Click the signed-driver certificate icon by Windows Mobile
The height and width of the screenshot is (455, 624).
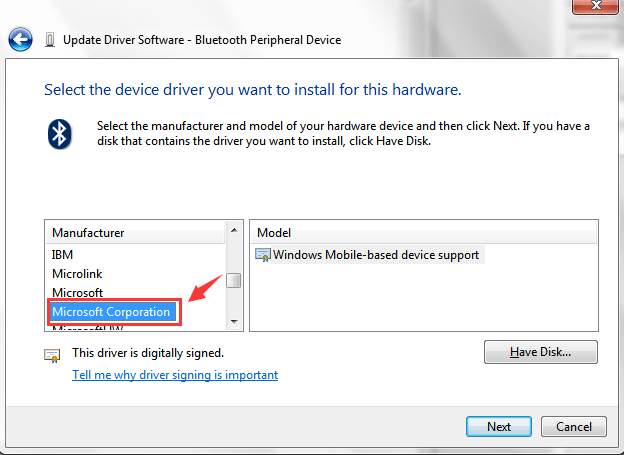[x=263, y=255]
